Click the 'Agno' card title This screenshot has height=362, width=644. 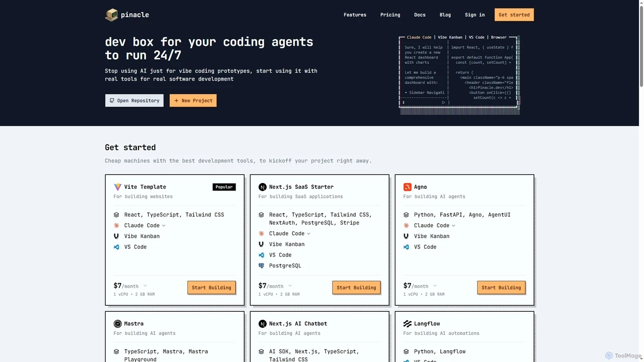pos(420,187)
